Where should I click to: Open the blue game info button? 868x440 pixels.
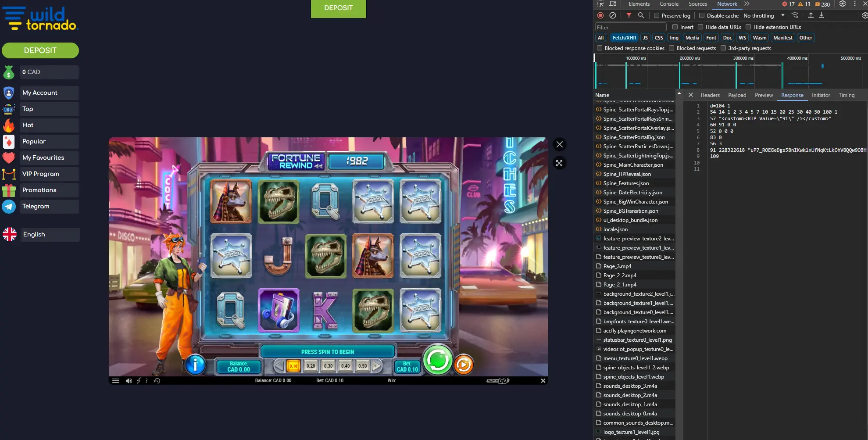coord(195,364)
